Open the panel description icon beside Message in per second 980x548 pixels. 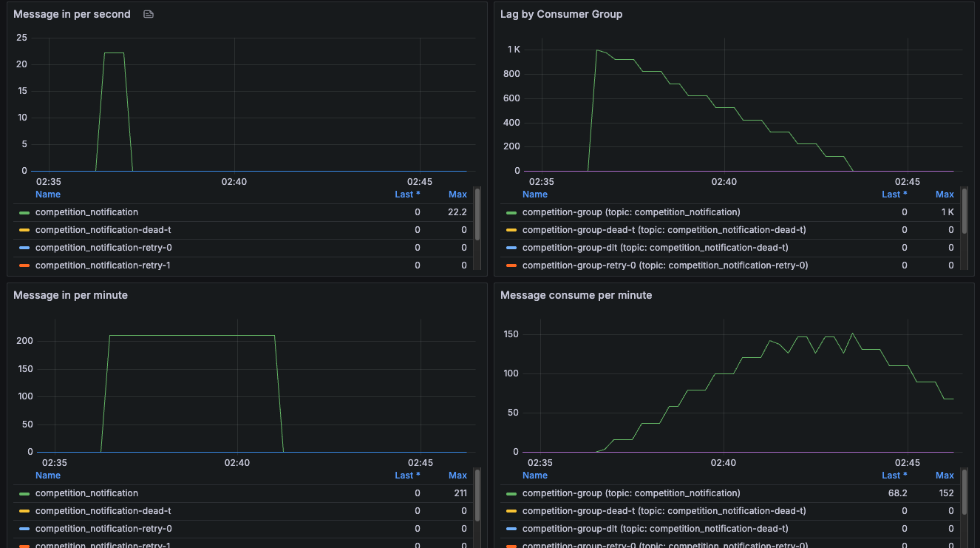click(149, 14)
